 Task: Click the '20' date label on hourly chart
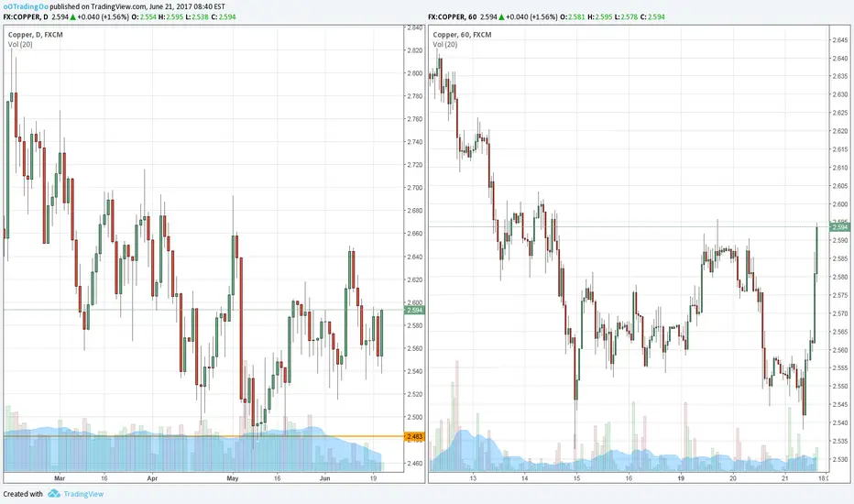[732, 478]
